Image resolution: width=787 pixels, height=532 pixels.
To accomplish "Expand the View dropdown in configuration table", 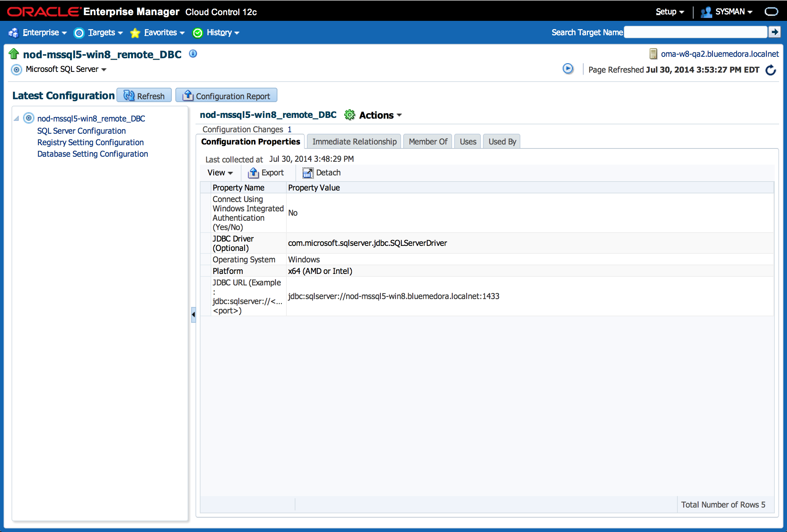I will 220,173.
